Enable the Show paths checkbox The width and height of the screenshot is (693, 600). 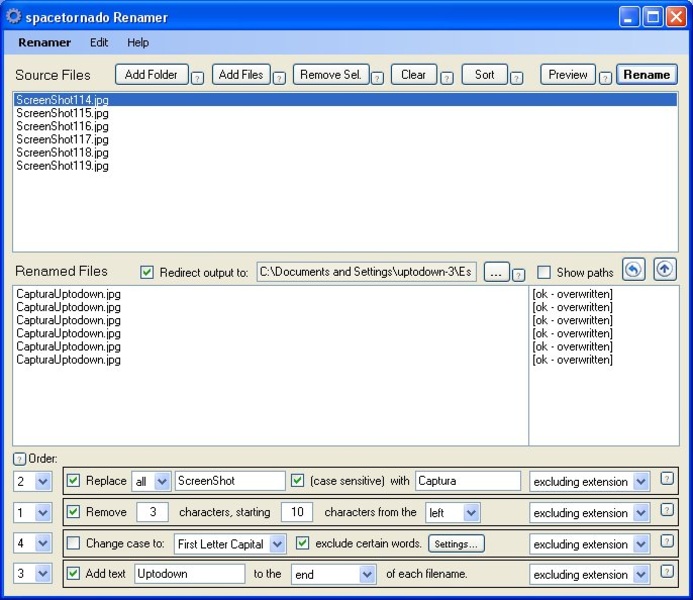(544, 272)
